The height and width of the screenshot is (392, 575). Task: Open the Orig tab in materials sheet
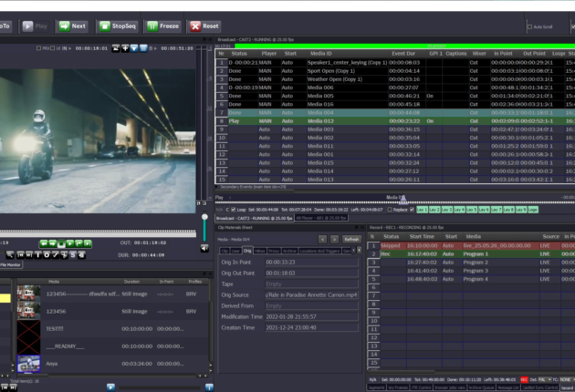(x=247, y=251)
